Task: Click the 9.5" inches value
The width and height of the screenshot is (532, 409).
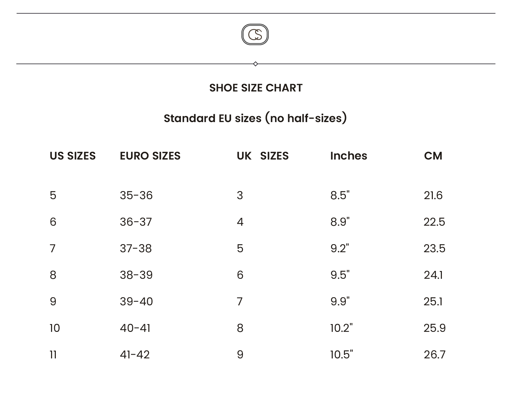Action: (340, 275)
